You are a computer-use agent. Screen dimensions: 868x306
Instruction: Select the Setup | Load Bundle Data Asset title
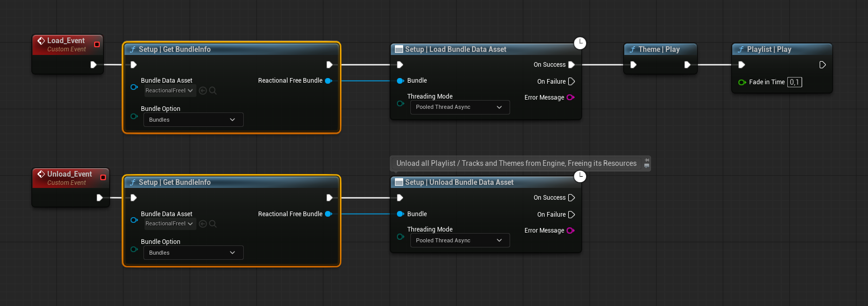(455, 49)
